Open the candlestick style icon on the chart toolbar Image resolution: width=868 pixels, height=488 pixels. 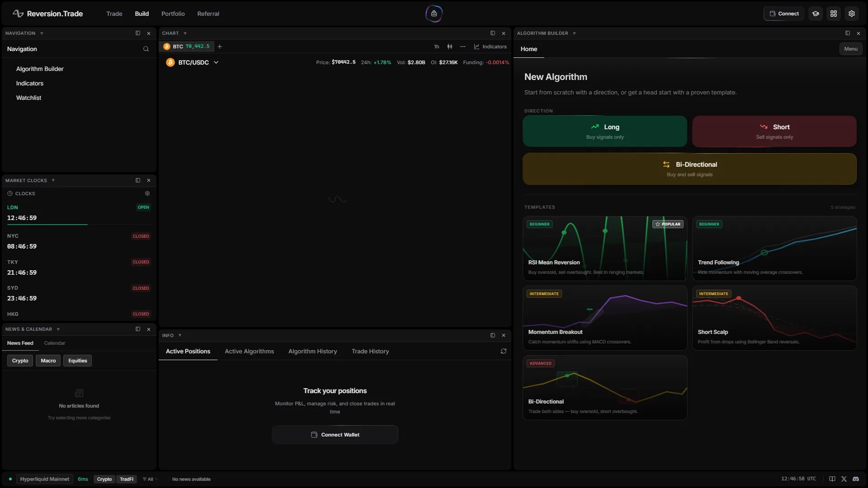click(450, 47)
